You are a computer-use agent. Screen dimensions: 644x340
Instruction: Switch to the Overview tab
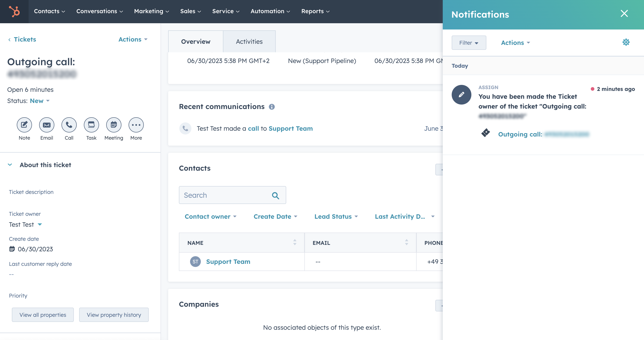(195, 42)
